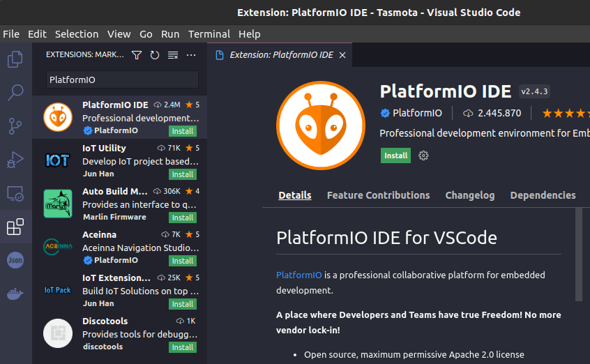This screenshot has width=590, height=364.
Task: Click the EXTENSIONS: MARK... panel title
Action: pyautogui.click(x=84, y=55)
